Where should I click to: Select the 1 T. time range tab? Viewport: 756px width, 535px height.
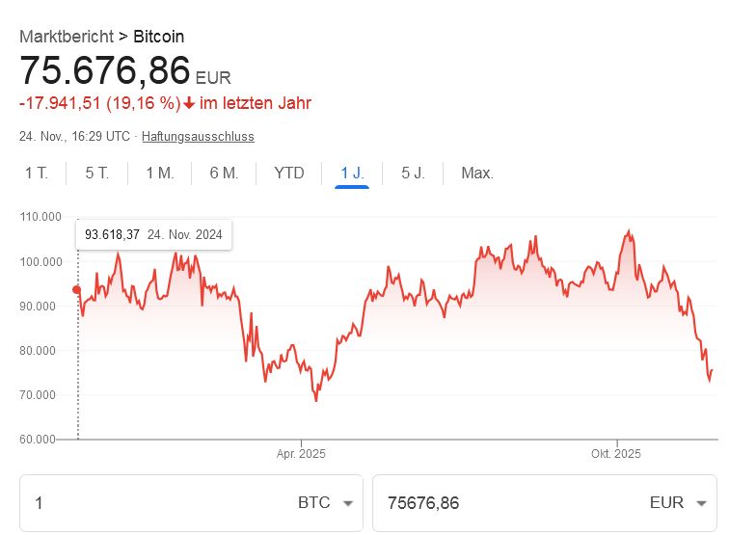pos(37,174)
